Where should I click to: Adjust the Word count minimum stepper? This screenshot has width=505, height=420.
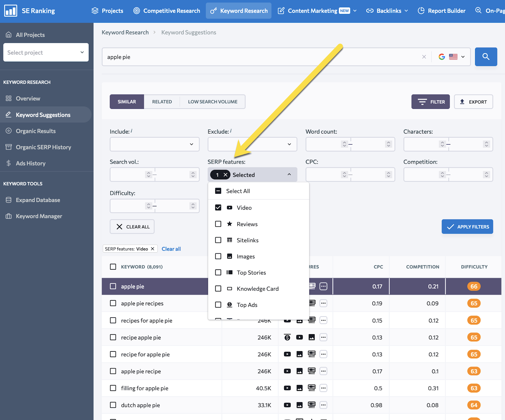click(x=344, y=144)
